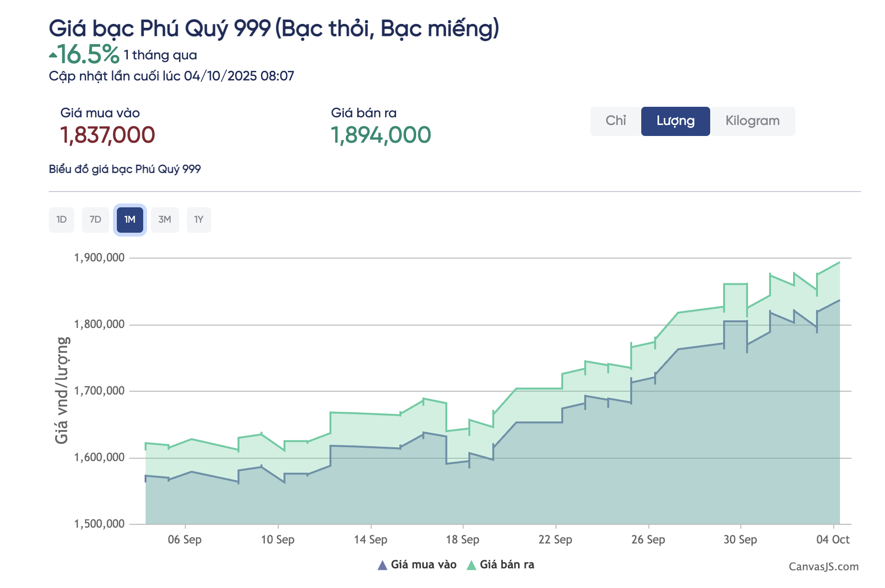The width and height of the screenshot is (885, 588).
Task: Click the 06 Sep axis label
Action: [184, 540]
